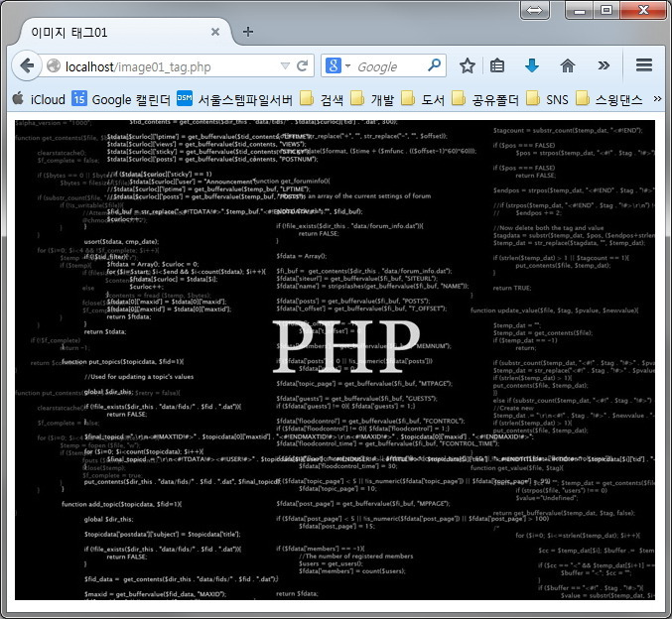Open the Downloads arrow icon
672x619 pixels.
pyautogui.click(x=532, y=66)
